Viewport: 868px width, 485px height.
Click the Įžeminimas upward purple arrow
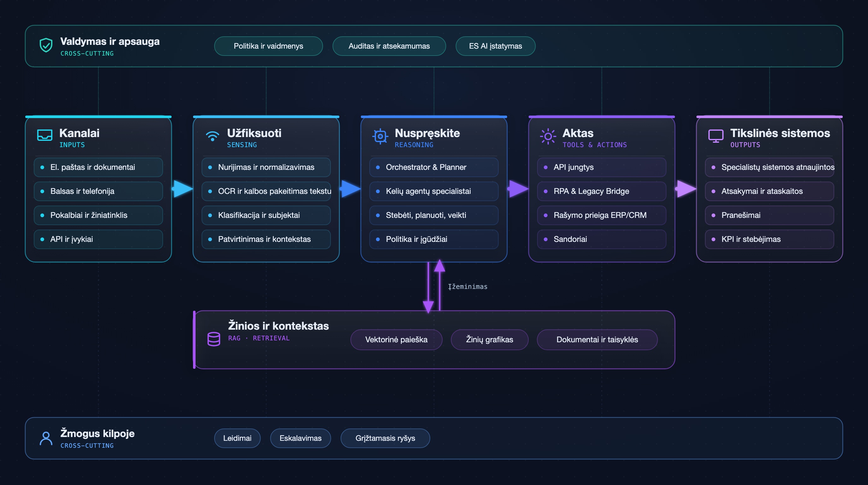click(439, 285)
